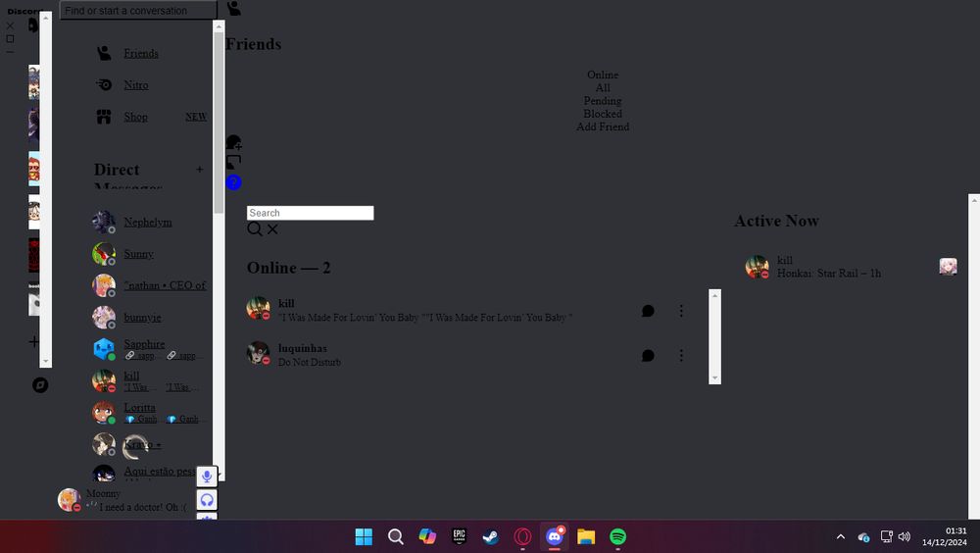Open Discord from the taskbar
Screen dimensions: 980x553
pos(555,536)
